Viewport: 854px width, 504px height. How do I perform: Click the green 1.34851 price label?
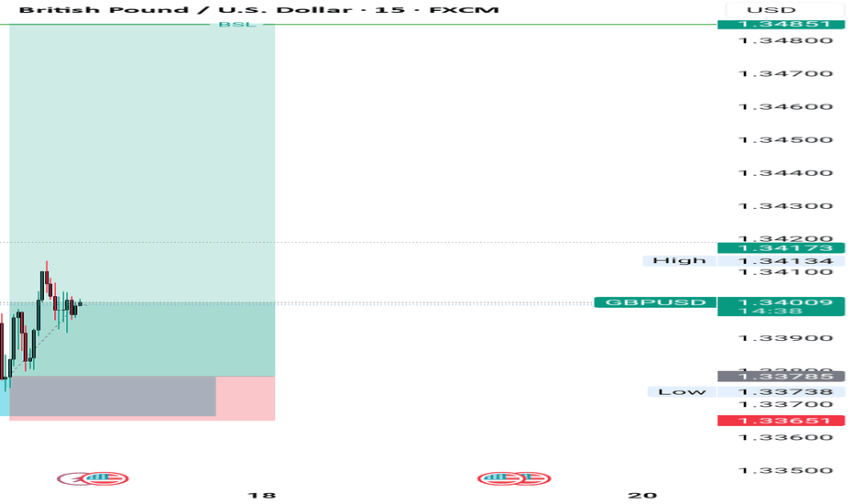click(781, 24)
